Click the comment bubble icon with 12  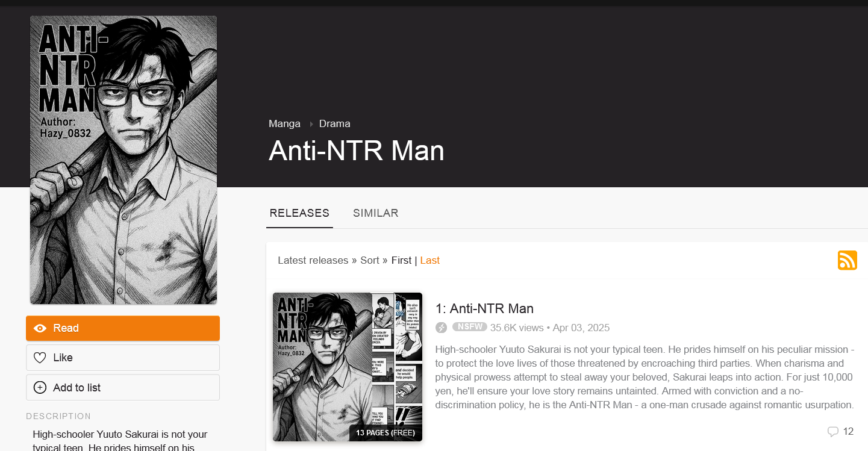click(833, 431)
